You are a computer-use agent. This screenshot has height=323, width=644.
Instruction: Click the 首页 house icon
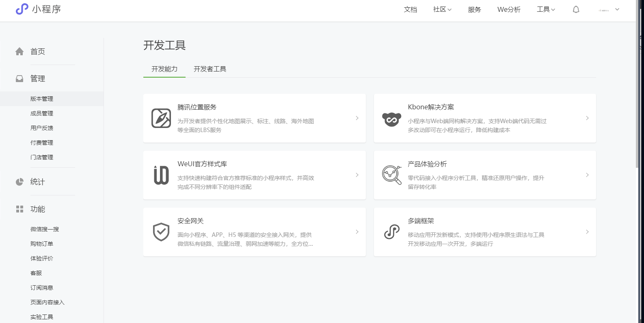(x=19, y=52)
